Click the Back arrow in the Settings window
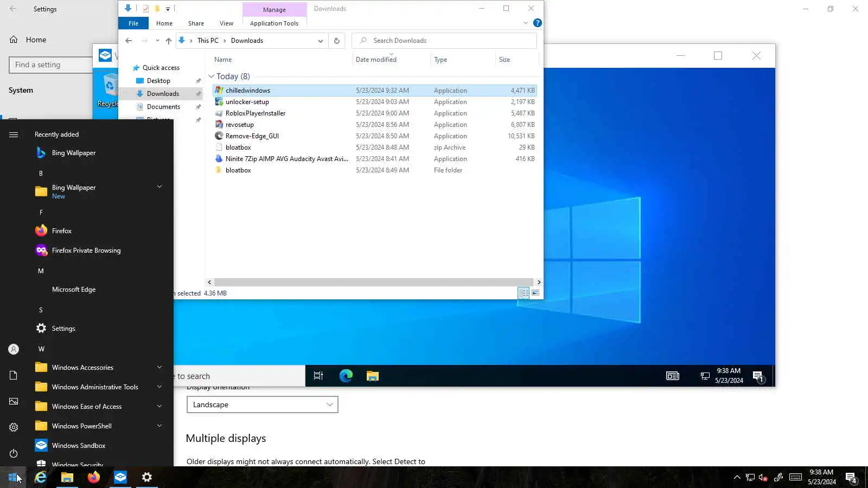 click(13, 9)
